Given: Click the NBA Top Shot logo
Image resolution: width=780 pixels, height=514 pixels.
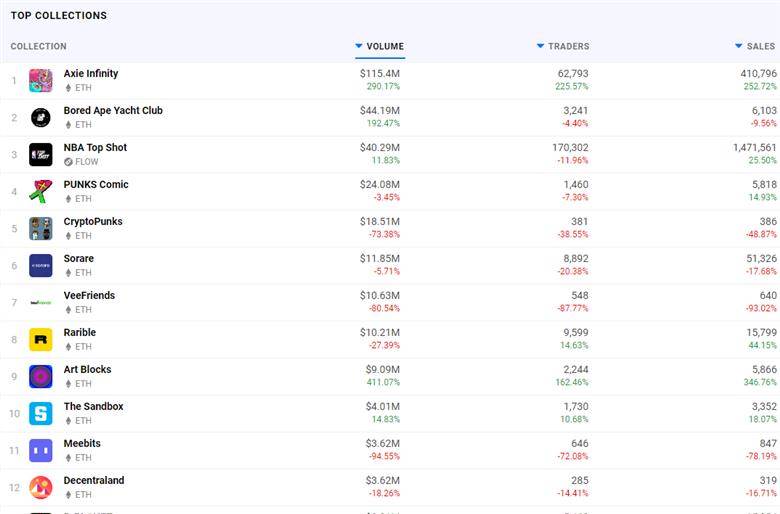Looking at the screenshot, I should click(41, 155).
